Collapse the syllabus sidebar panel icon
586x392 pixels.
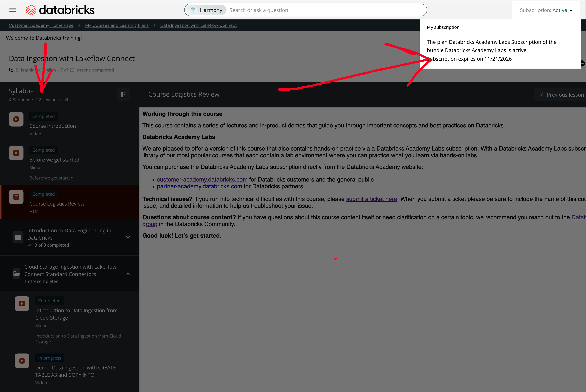[x=123, y=94]
